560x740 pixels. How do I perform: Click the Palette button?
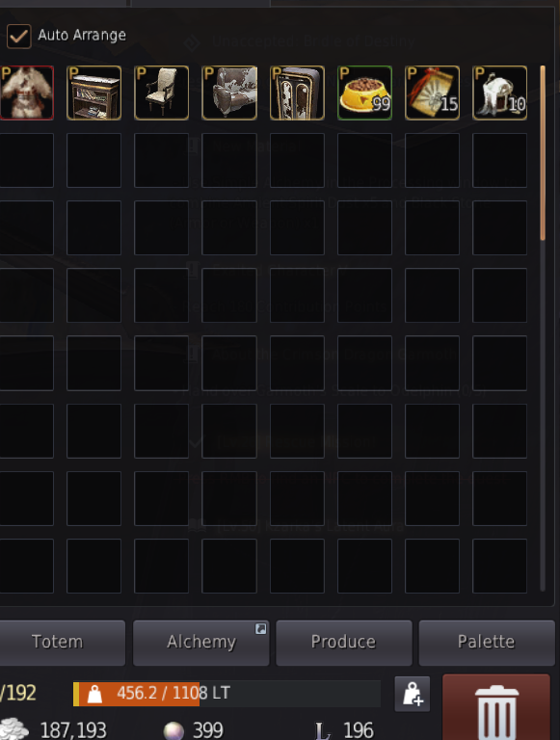pos(487,643)
